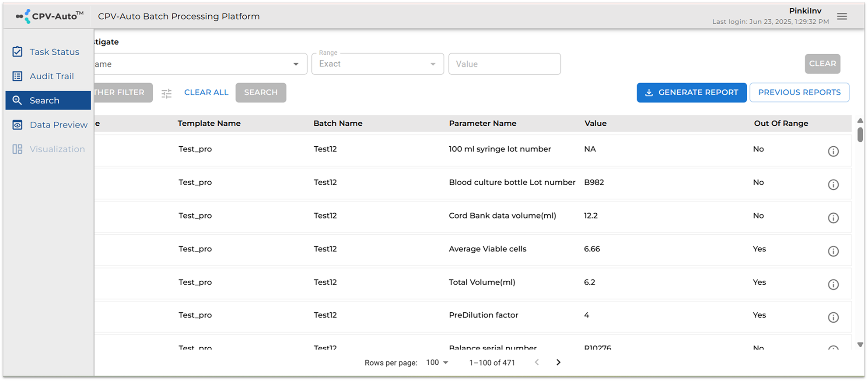Expand the name filter dropdown
The image size is (868, 381).
tap(296, 64)
